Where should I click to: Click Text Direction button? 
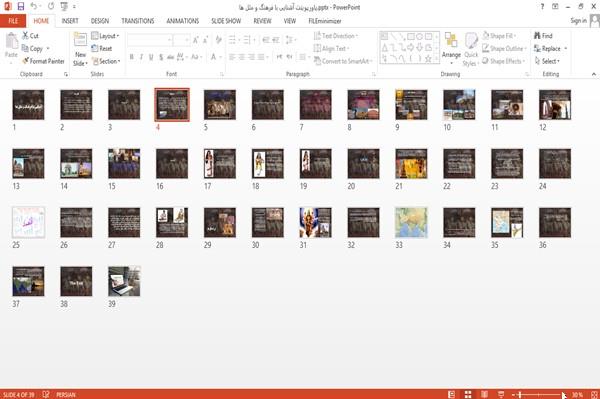[336, 36]
